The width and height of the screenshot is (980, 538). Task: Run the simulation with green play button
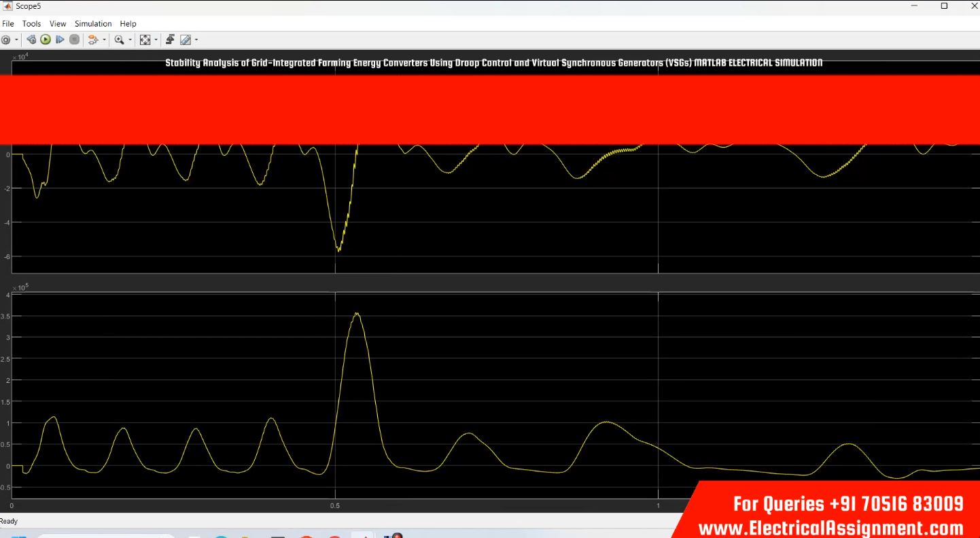[46, 39]
